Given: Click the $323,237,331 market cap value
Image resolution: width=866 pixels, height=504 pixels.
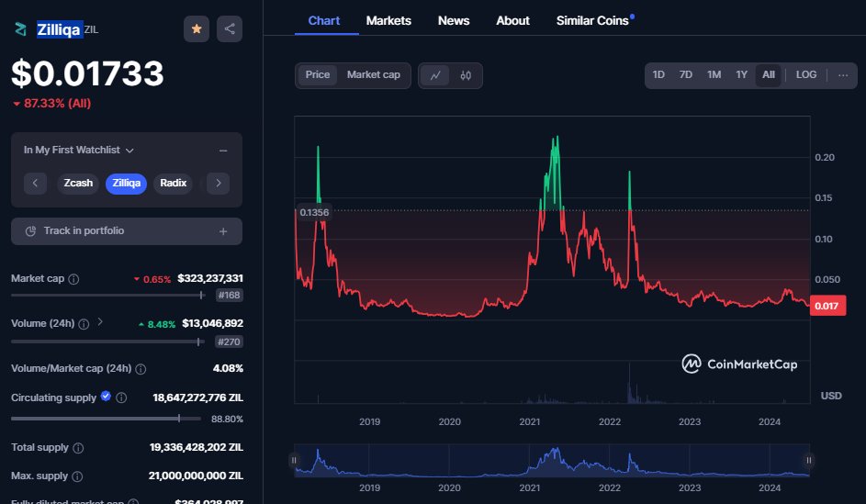Looking at the screenshot, I should 210,278.
